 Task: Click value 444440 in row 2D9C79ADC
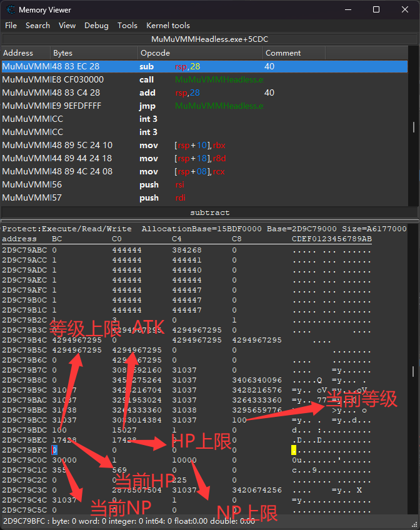(186, 270)
